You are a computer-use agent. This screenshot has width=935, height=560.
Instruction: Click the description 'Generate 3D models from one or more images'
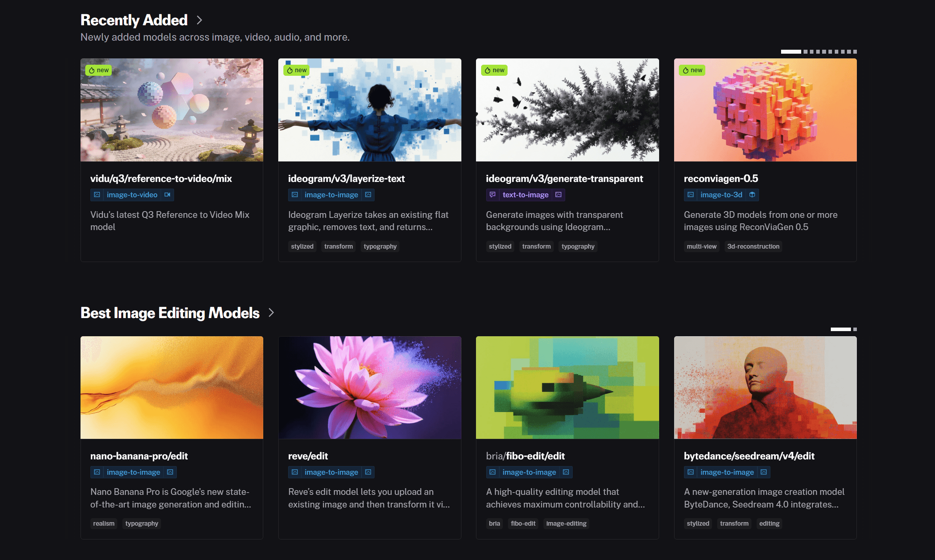click(x=761, y=221)
